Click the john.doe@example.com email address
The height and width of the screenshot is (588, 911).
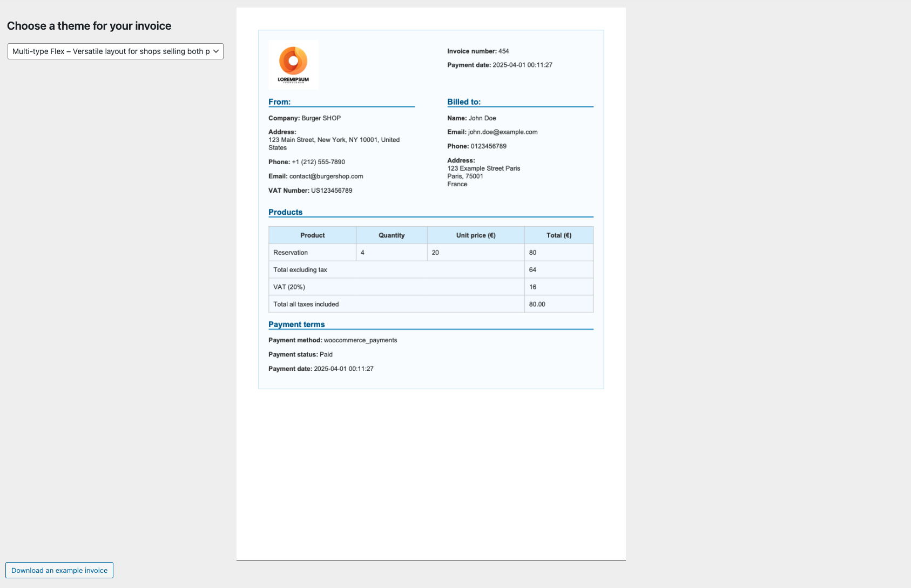coord(503,132)
